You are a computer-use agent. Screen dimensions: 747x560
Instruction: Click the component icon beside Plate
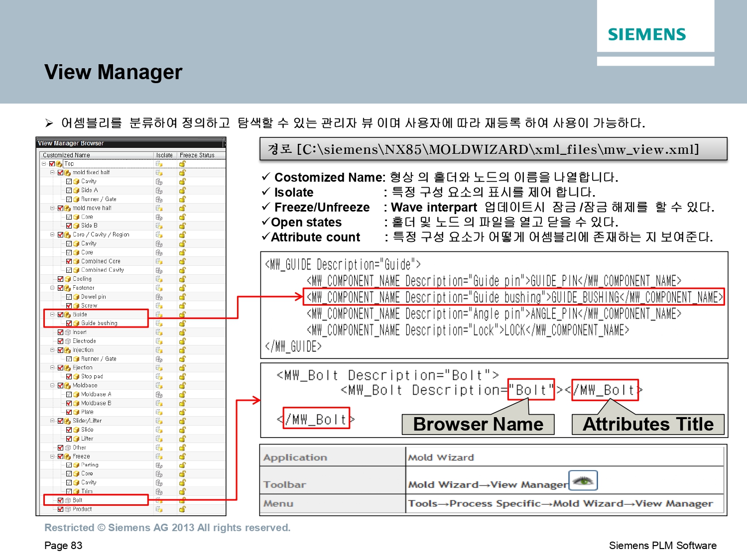click(x=76, y=412)
